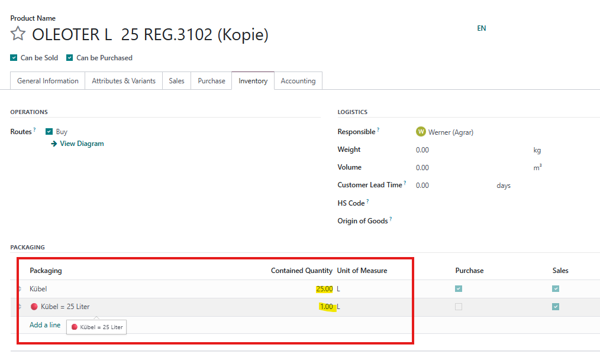600x364 pixels.
Task: Click the HS Code help question mark
Action: point(367,201)
